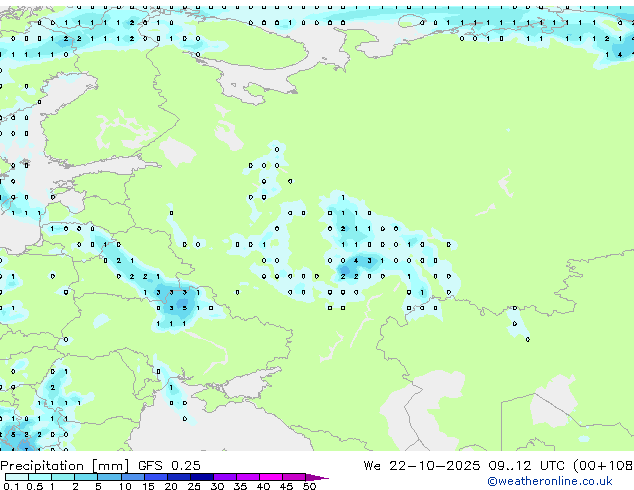Click the '50' legend scale label
This screenshot has height=490, width=634.
tap(309, 486)
